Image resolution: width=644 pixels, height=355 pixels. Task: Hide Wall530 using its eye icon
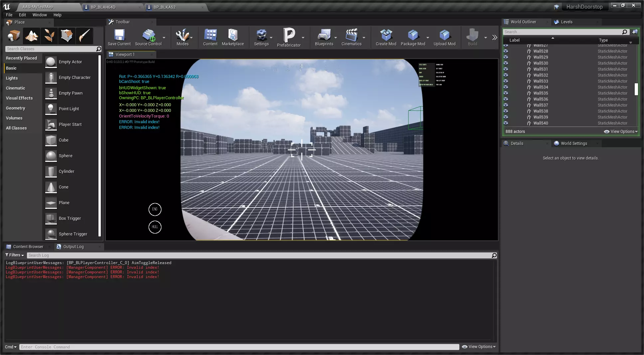pyautogui.click(x=506, y=63)
